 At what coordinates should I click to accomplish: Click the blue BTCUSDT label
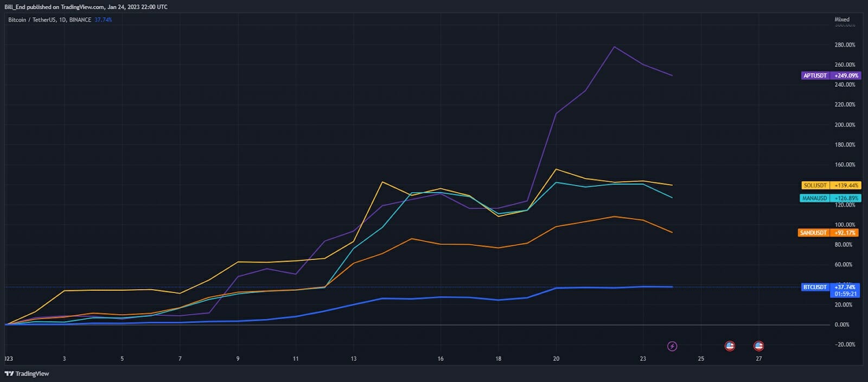click(815, 287)
